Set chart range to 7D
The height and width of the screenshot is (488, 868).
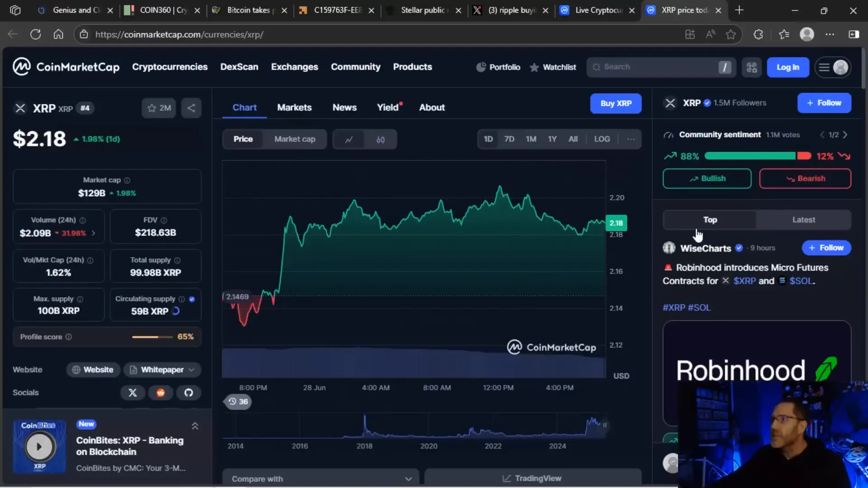pyautogui.click(x=509, y=139)
